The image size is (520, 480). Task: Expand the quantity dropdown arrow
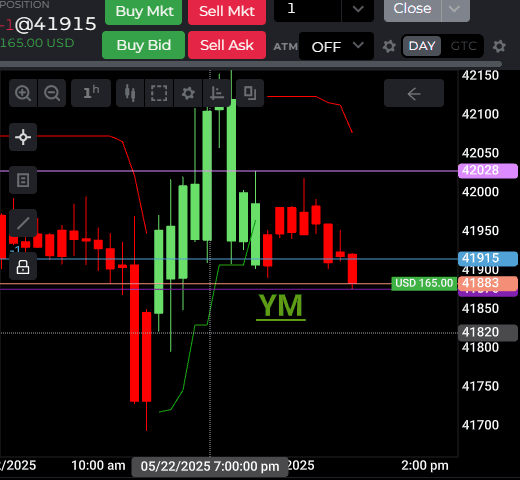coord(358,9)
